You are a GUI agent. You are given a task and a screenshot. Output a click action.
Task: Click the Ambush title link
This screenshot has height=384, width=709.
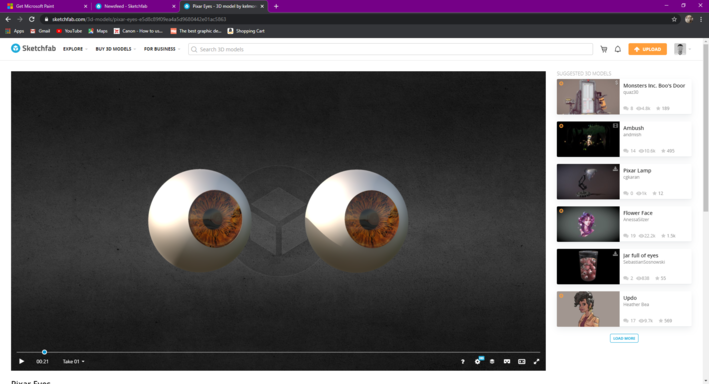[633, 128]
